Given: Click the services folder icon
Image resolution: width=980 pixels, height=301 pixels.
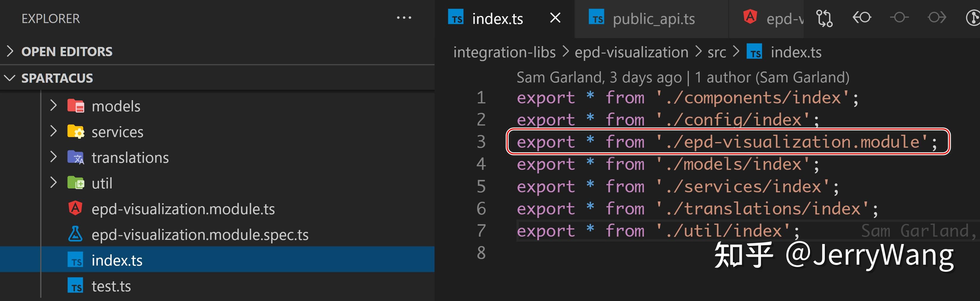Looking at the screenshot, I should (76, 131).
